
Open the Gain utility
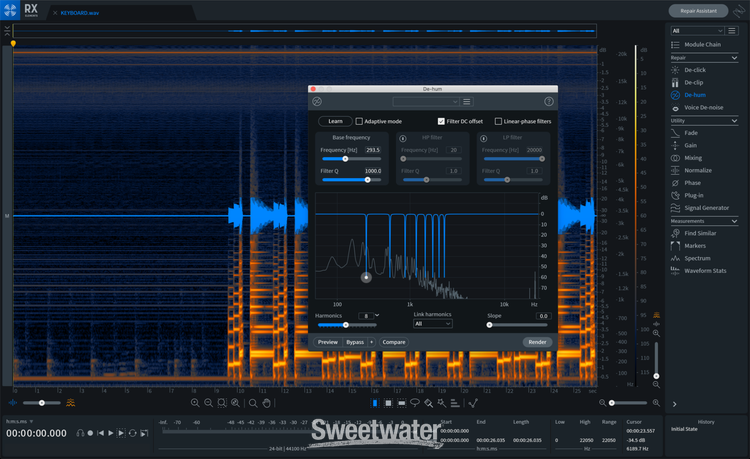coord(684,145)
